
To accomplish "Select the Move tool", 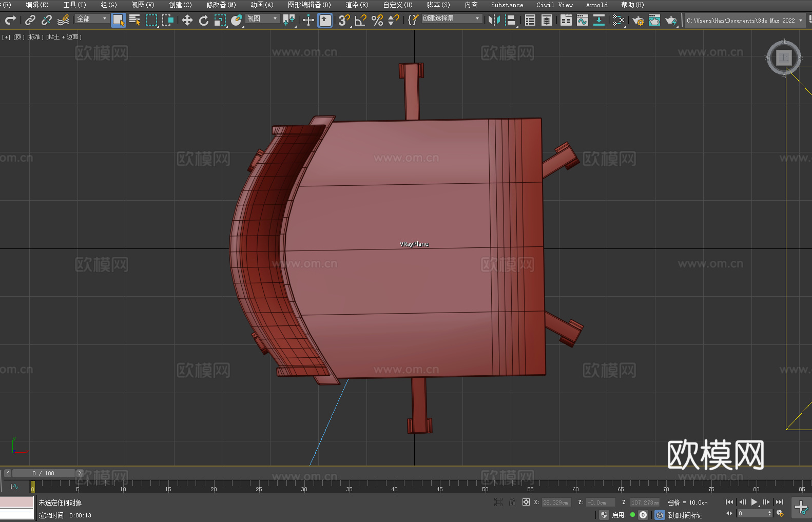I will pyautogui.click(x=187, y=20).
